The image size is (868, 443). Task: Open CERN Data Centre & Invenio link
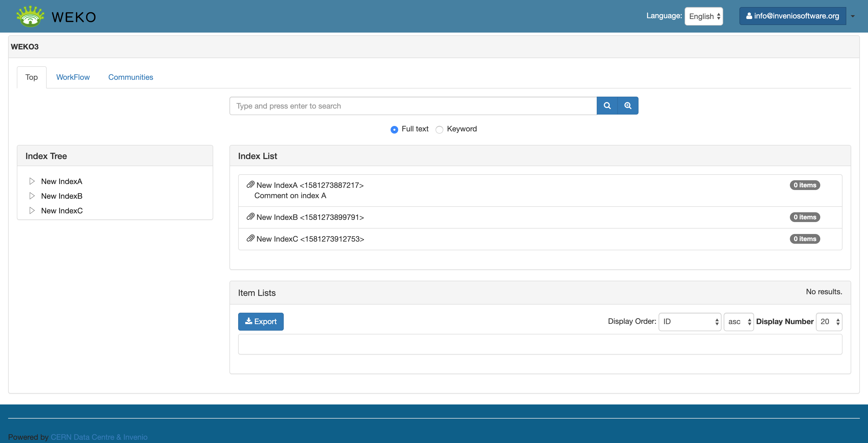click(x=99, y=437)
